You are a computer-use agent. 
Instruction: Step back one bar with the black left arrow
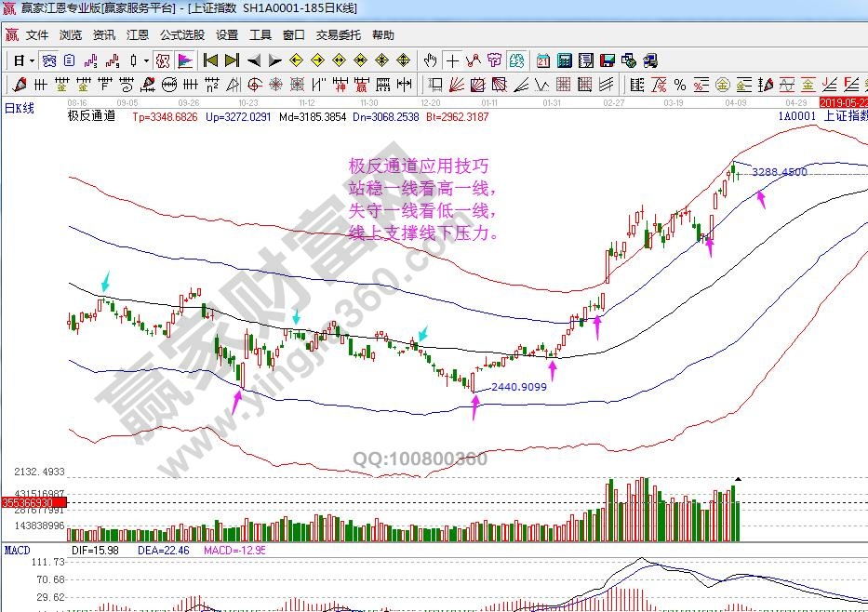[253, 60]
